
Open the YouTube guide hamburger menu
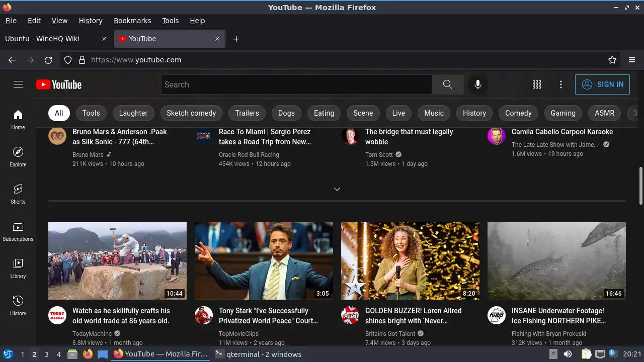pos(18,84)
